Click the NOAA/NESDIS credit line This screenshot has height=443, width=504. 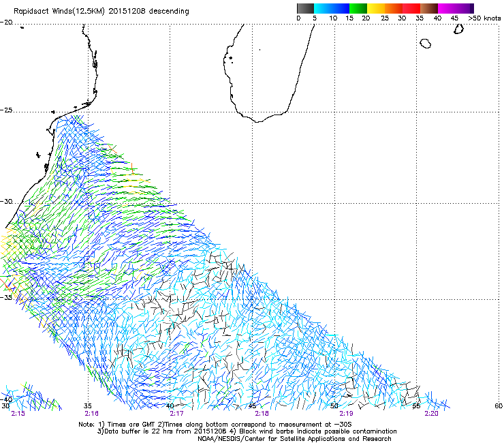294,439
